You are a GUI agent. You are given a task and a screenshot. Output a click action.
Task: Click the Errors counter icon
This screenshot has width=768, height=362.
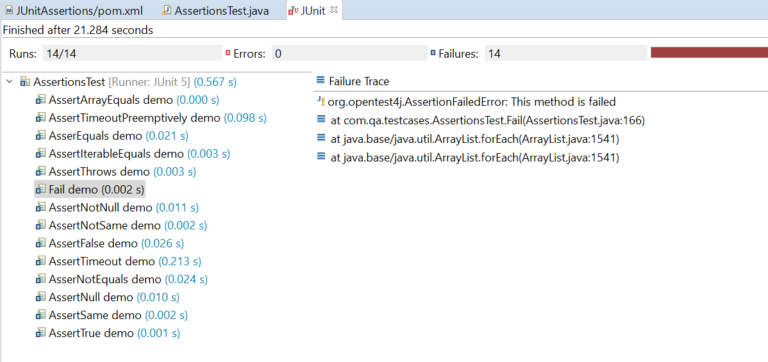click(x=227, y=53)
